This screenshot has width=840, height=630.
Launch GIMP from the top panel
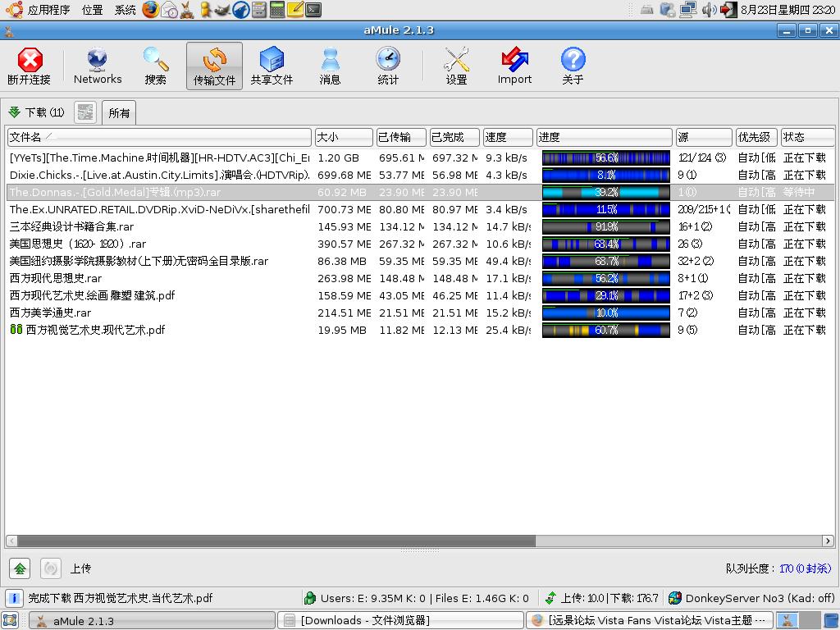222,9
